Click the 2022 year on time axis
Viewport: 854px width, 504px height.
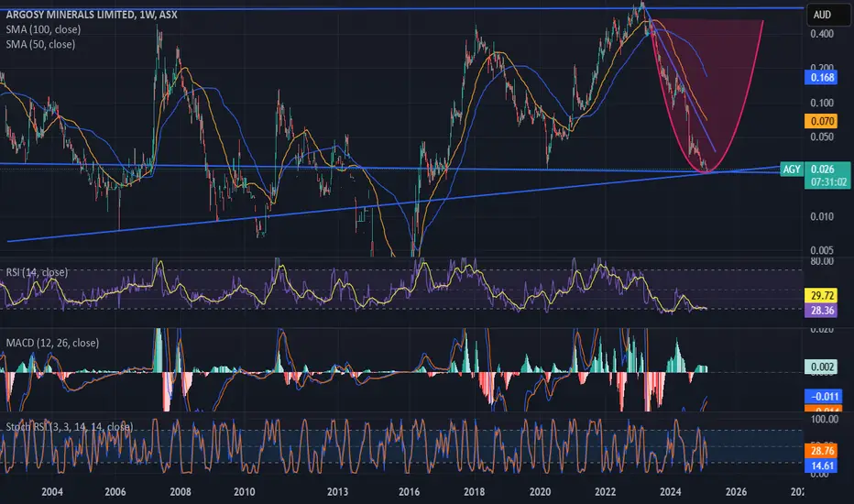tap(605, 491)
